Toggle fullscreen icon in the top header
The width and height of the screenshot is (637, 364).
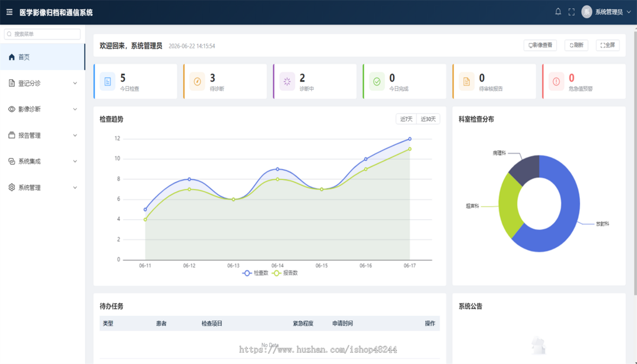coord(572,12)
